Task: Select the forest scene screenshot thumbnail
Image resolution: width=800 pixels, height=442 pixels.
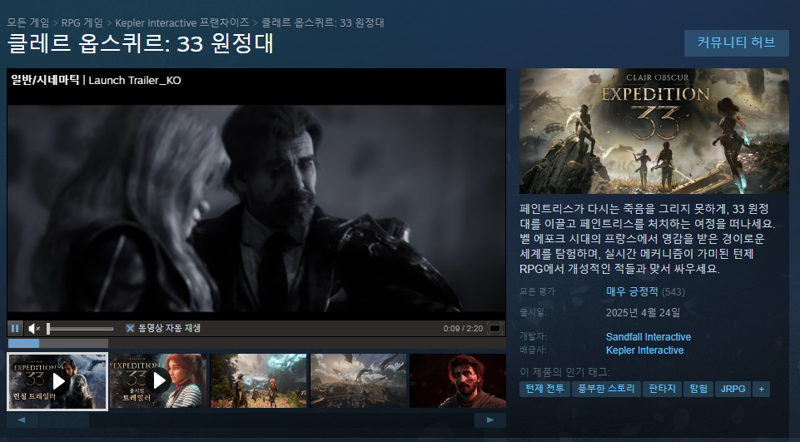Action: point(258,381)
